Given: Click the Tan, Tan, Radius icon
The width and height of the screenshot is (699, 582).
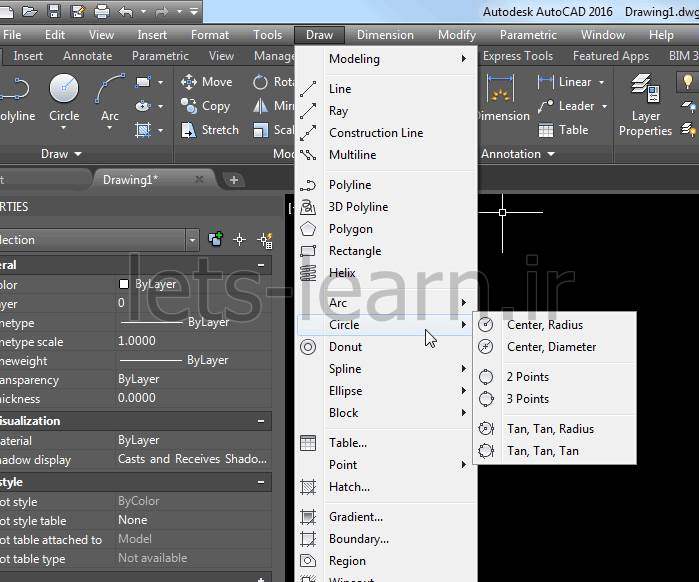Looking at the screenshot, I should click(485, 429).
